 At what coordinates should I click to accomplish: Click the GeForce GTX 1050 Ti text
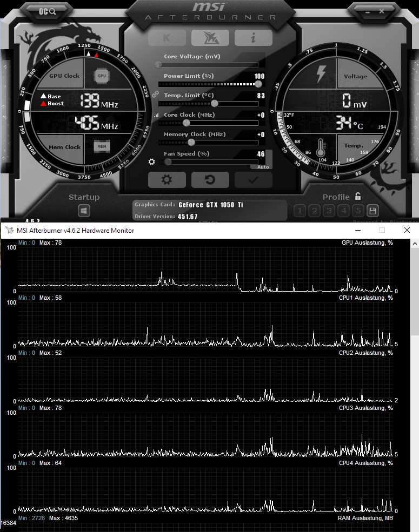(x=210, y=205)
